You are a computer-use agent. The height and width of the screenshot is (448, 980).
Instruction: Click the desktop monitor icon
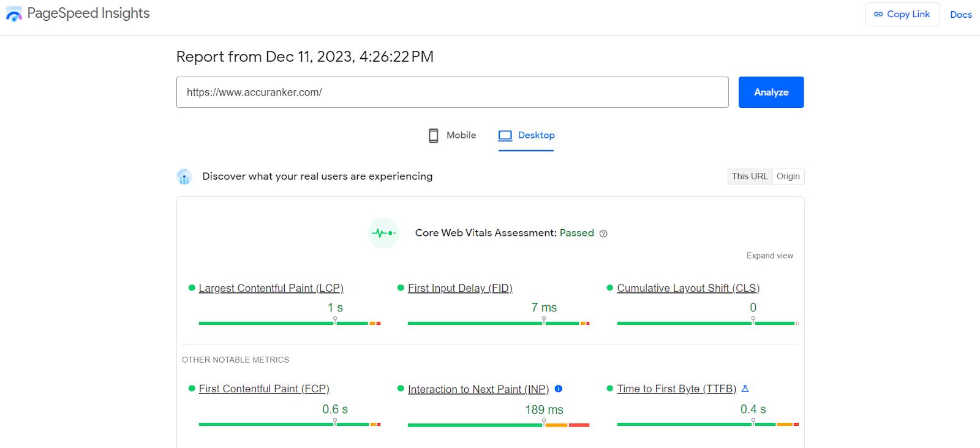(x=505, y=135)
